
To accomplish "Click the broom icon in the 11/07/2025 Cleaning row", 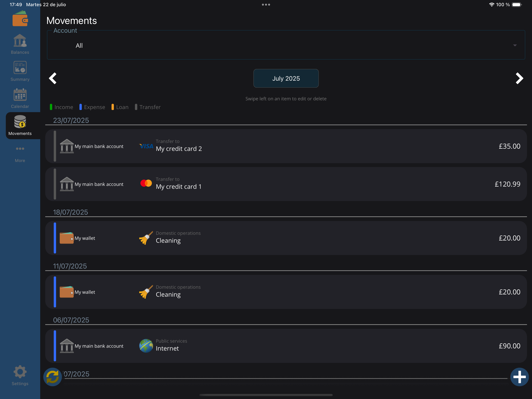I will click(146, 292).
